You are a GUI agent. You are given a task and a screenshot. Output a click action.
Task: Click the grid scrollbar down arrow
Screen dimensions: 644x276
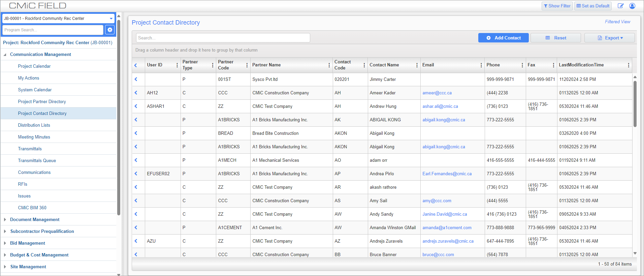tap(635, 253)
